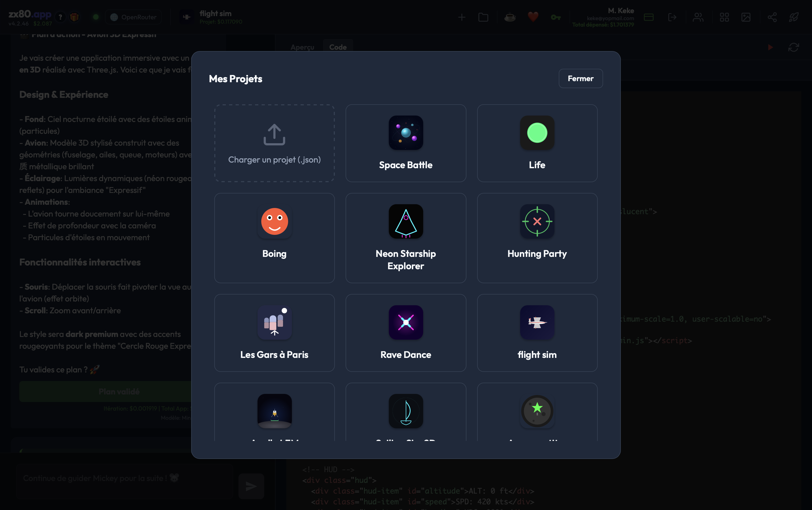812x510 pixels.
Task: Click the v4.2.46 version label
Action: [x=19, y=24]
